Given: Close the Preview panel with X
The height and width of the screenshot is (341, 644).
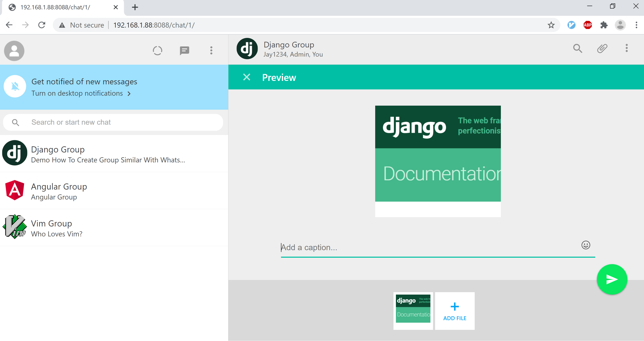Looking at the screenshot, I should [246, 77].
